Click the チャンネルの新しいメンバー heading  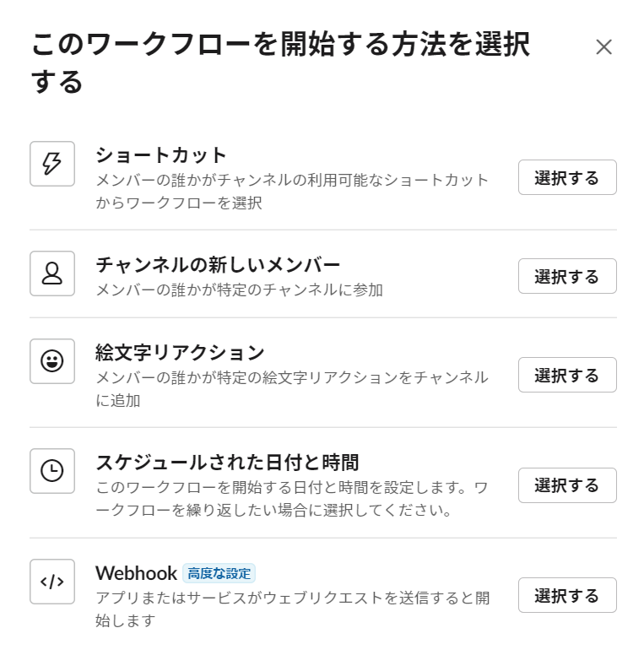[218, 264]
